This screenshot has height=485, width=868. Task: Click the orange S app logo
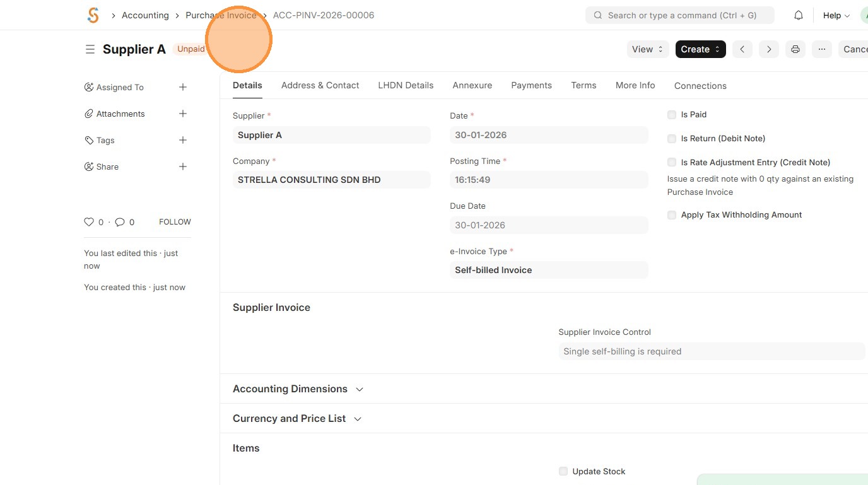[93, 15]
